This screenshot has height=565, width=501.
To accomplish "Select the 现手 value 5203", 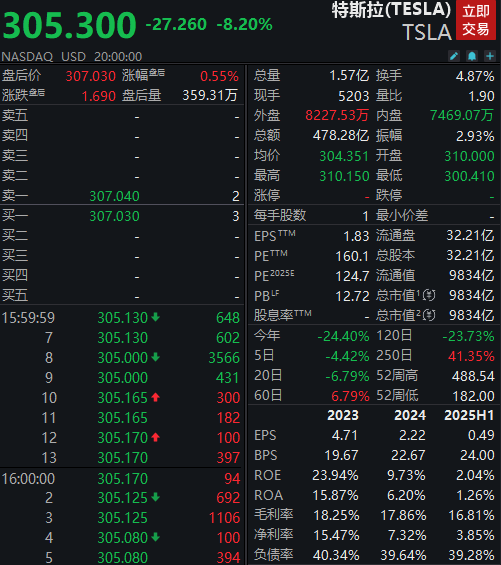I will (354, 96).
